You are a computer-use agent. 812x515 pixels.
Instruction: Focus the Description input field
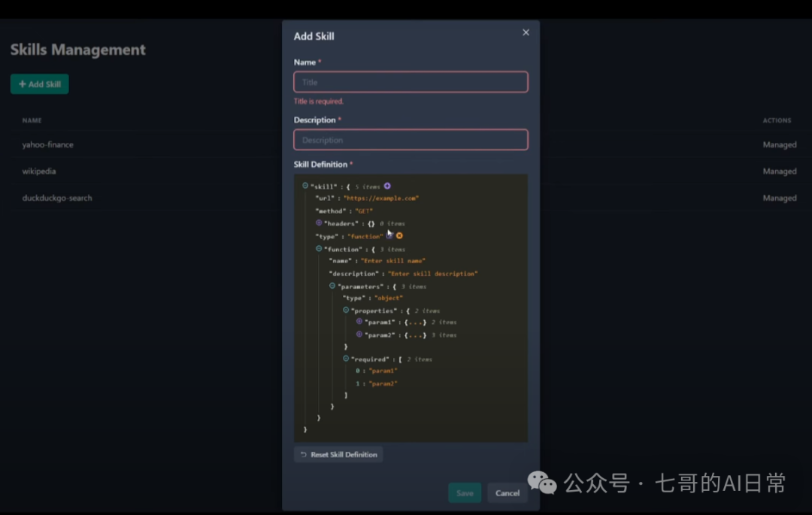point(411,140)
